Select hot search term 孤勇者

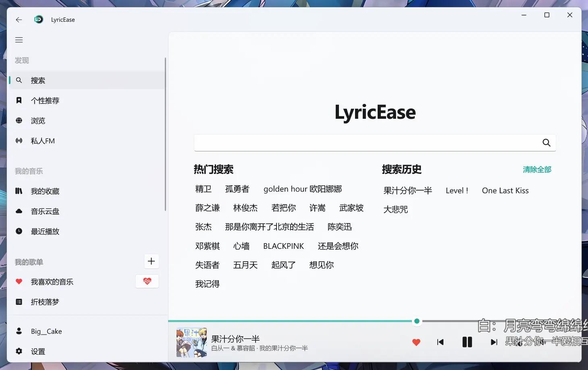[237, 189]
